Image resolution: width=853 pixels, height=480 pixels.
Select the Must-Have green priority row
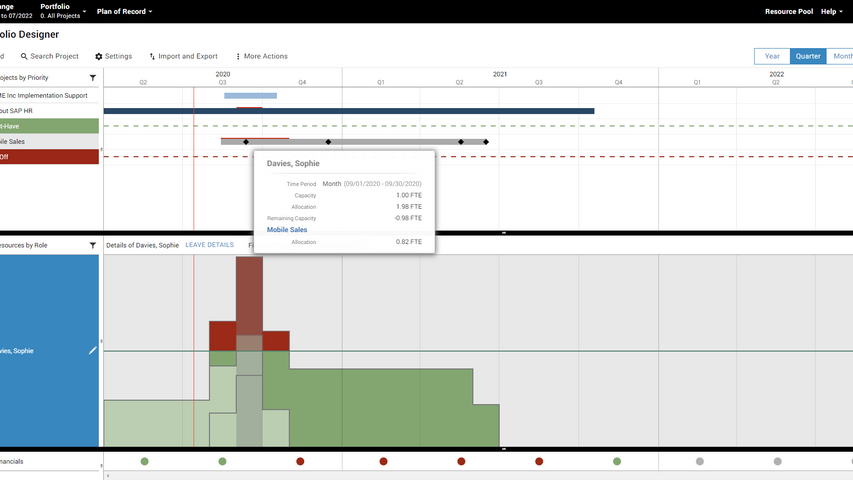[49, 126]
